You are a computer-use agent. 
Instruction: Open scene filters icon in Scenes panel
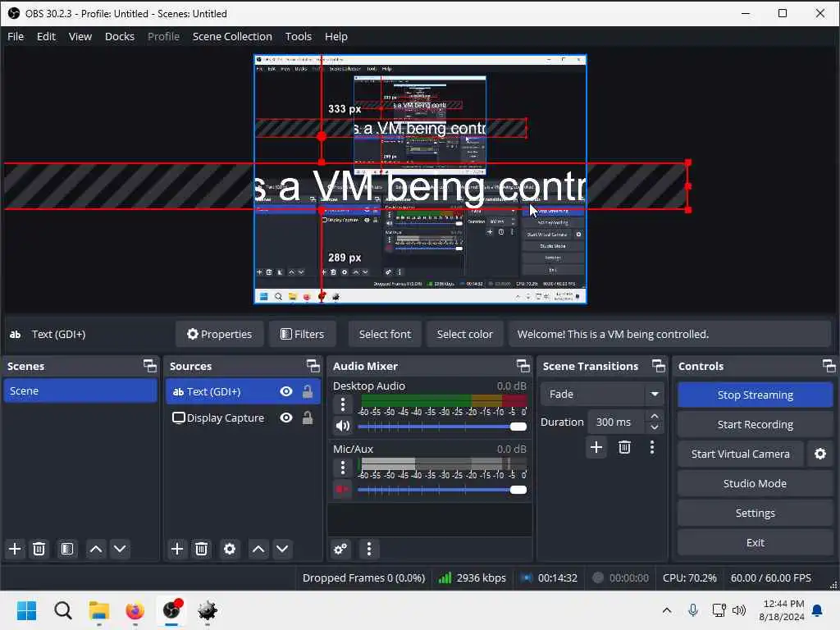click(x=67, y=549)
